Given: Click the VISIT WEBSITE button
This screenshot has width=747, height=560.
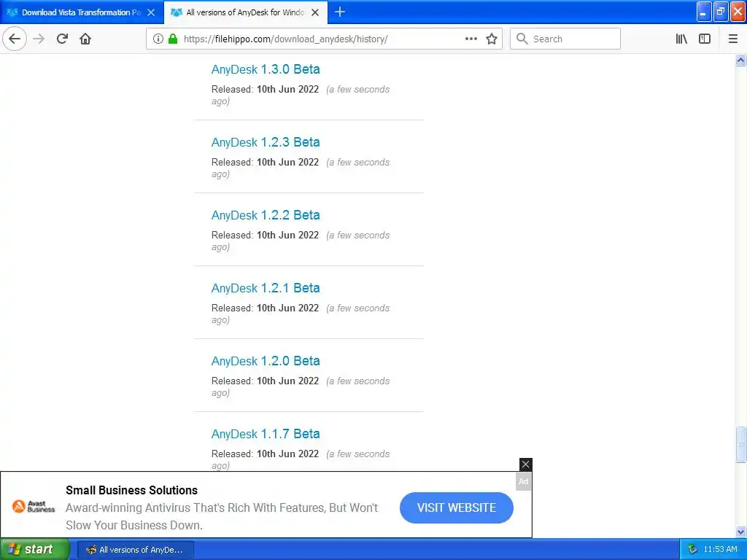Looking at the screenshot, I should pyautogui.click(x=457, y=507).
